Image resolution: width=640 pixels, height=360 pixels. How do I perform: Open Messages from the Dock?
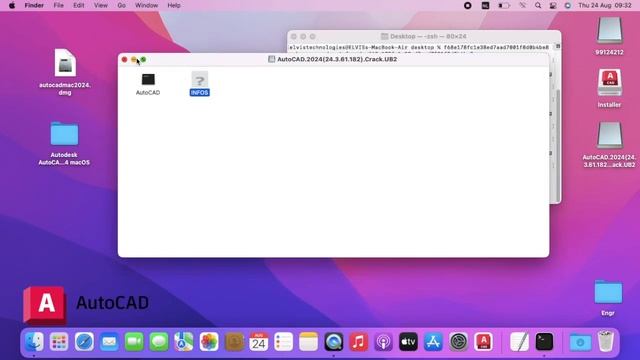[159, 342]
